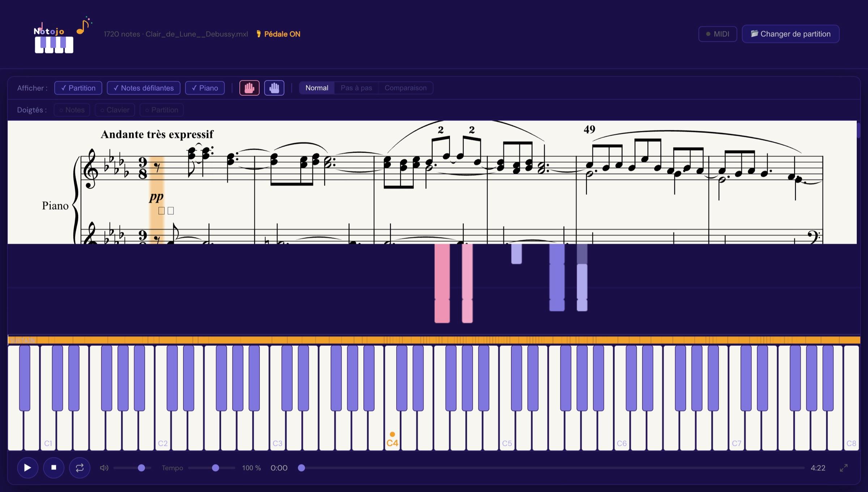
Task: Click the Afficher label
Action: pyautogui.click(x=32, y=88)
